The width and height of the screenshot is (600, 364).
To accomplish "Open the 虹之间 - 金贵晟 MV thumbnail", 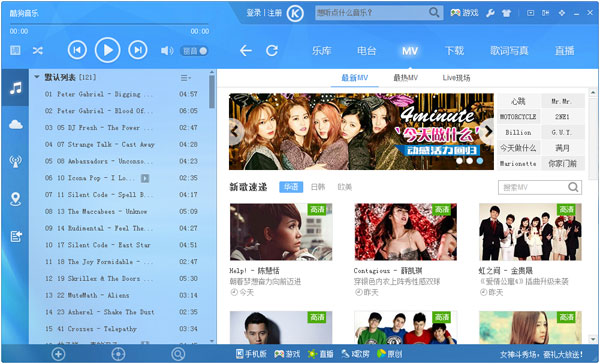I will pos(530,232).
